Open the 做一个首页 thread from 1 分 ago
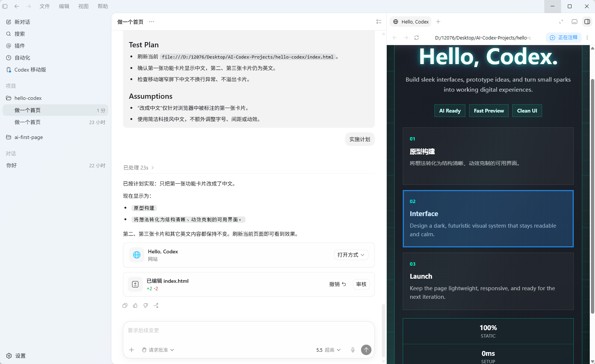 pos(55,110)
